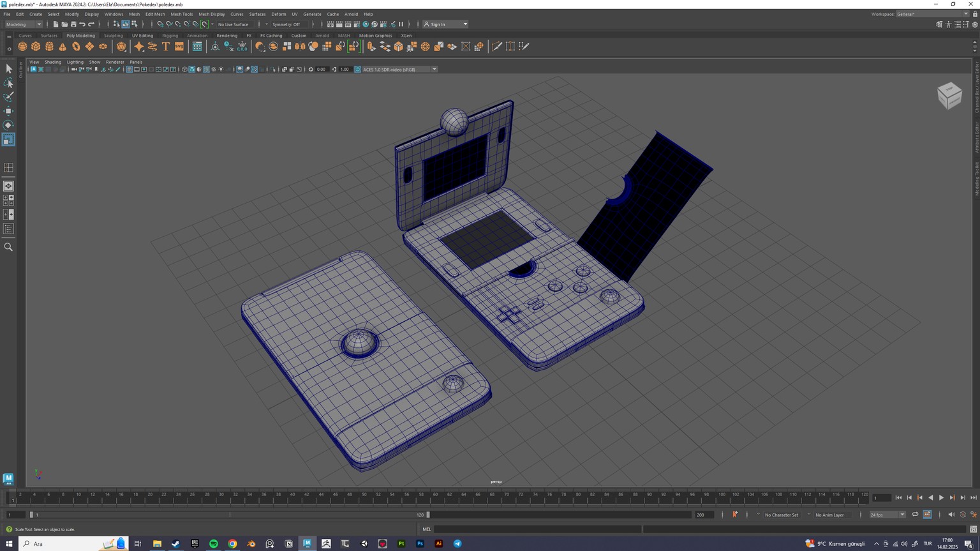The image size is (980, 551).
Task: Create a polygon cylinder from shelf
Action: pyautogui.click(x=49, y=47)
